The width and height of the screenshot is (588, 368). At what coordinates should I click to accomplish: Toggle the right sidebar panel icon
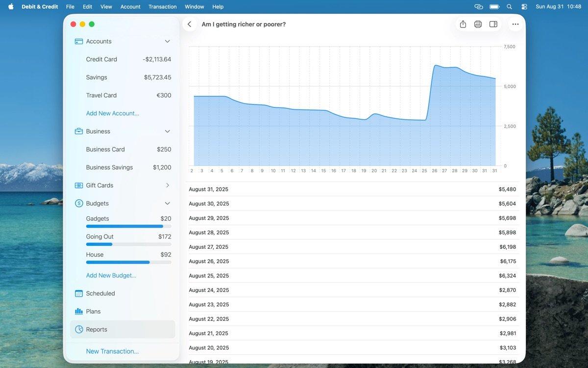pos(493,25)
